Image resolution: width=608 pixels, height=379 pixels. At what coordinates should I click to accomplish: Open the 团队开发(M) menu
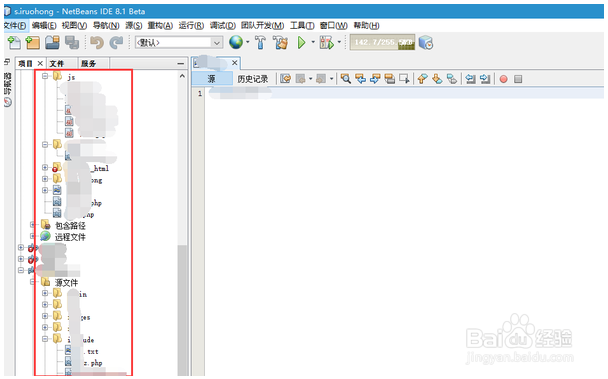tap(263, 26)
